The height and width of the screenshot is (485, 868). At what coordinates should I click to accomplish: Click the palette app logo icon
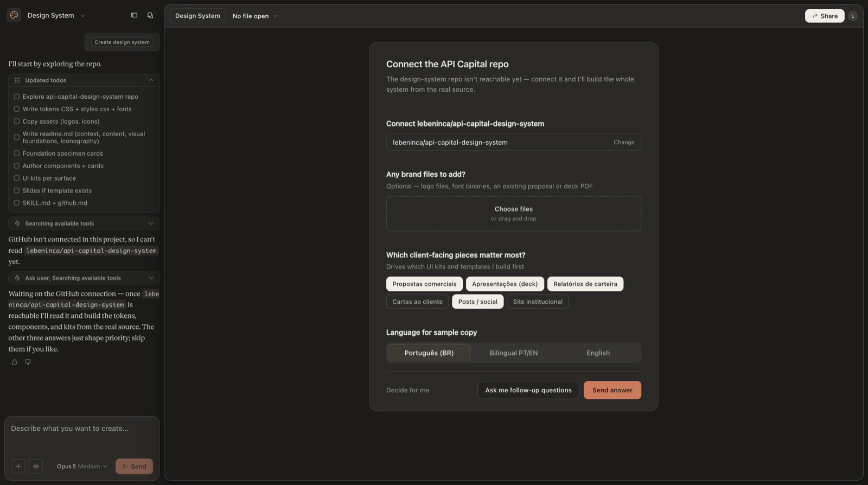14,15
